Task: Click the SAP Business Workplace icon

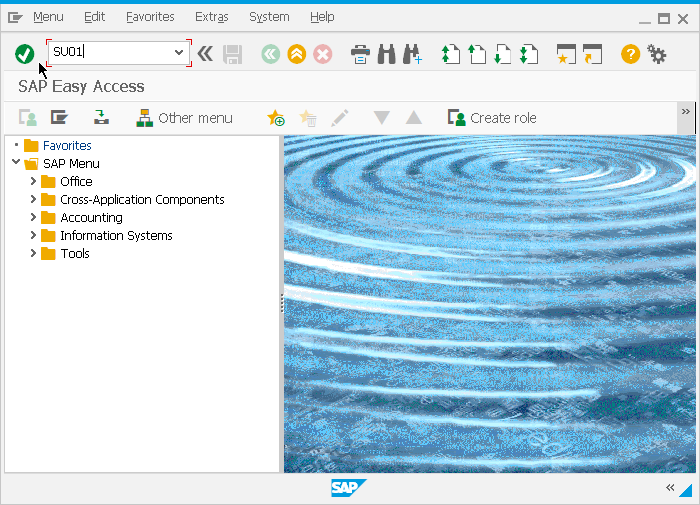Action: pyautogui.click(x=101, y=117)
